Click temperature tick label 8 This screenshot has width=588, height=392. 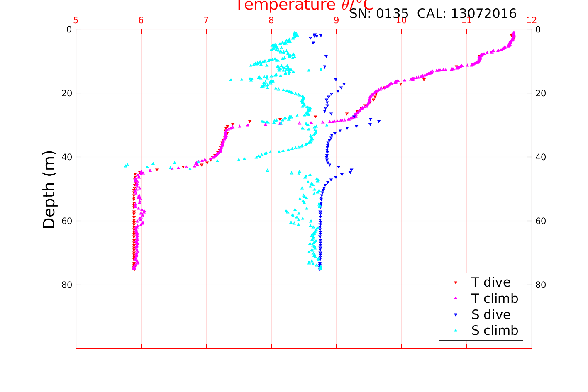271,21
